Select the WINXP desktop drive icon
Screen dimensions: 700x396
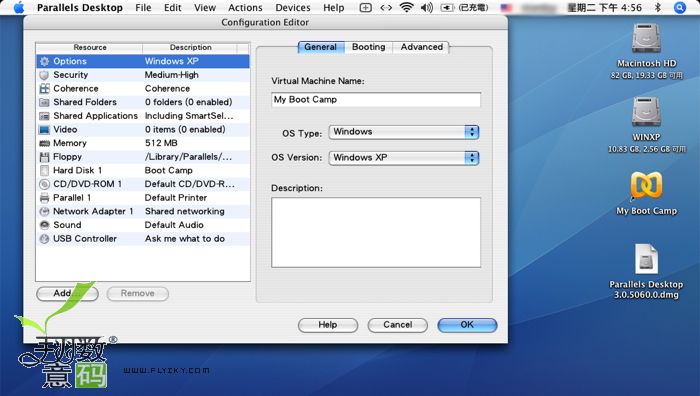646,112
